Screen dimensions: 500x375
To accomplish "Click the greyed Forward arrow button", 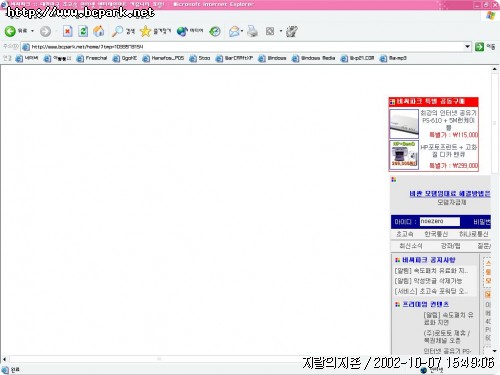I will click(x=46, y=31).
